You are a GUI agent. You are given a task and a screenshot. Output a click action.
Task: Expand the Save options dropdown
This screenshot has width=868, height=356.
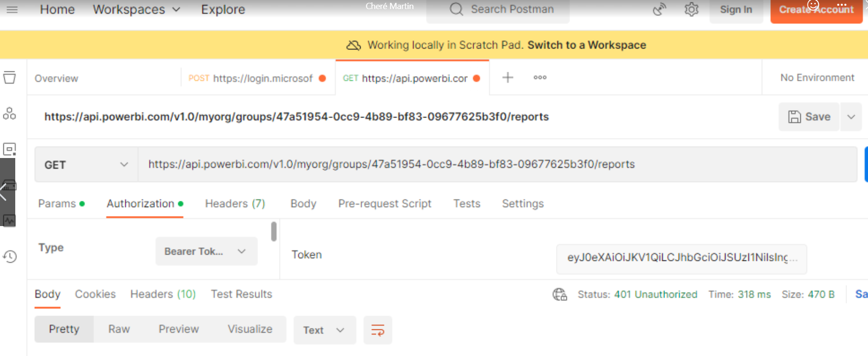point(851,117)
